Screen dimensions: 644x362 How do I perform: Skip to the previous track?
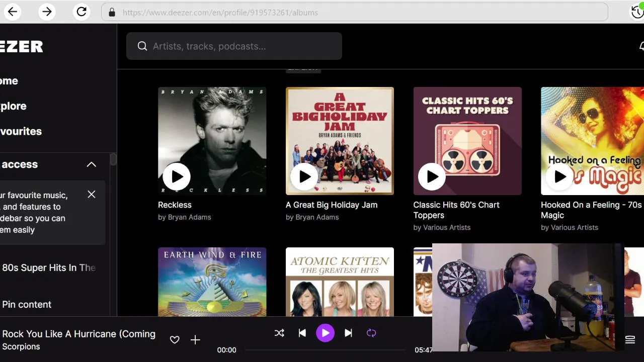pyautogui.click(x=302, y=333)
